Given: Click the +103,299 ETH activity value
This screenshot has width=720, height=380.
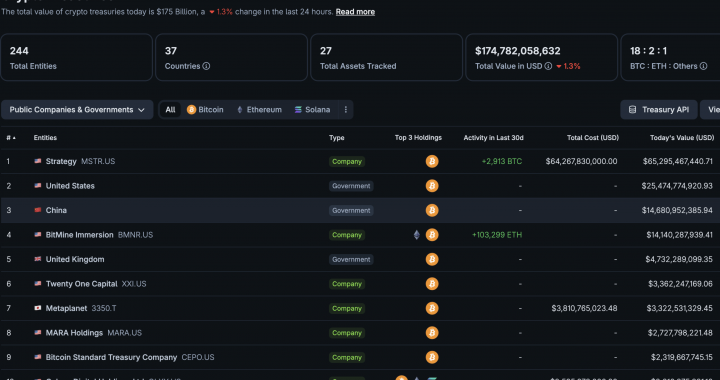Looking at the screenshot, I should tap(497, 235).
